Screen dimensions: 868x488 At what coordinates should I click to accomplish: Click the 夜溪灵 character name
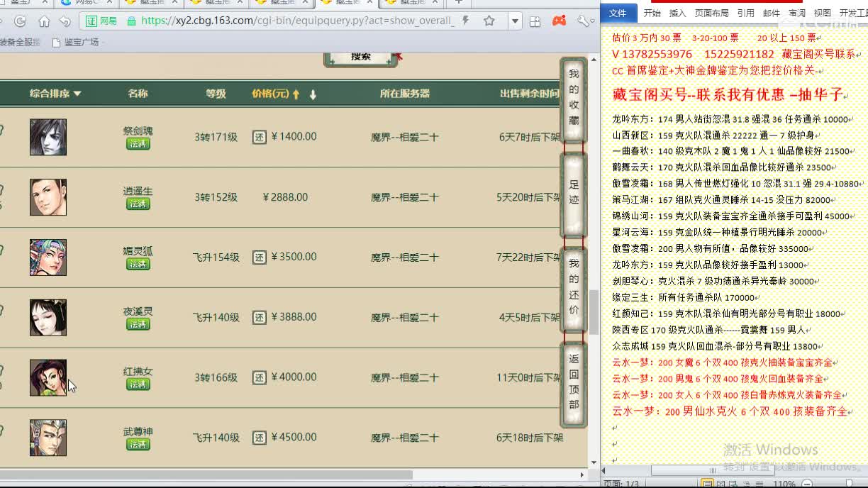pos(138,311)
